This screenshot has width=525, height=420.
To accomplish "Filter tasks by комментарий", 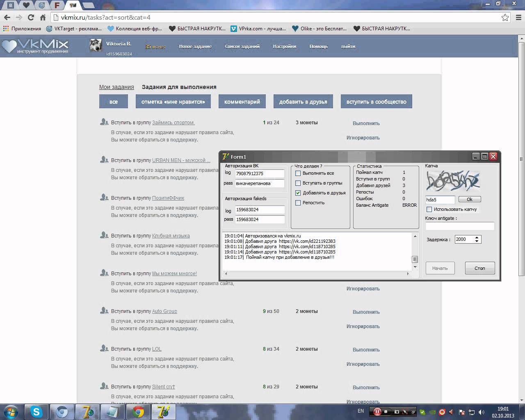I will 242,102.
